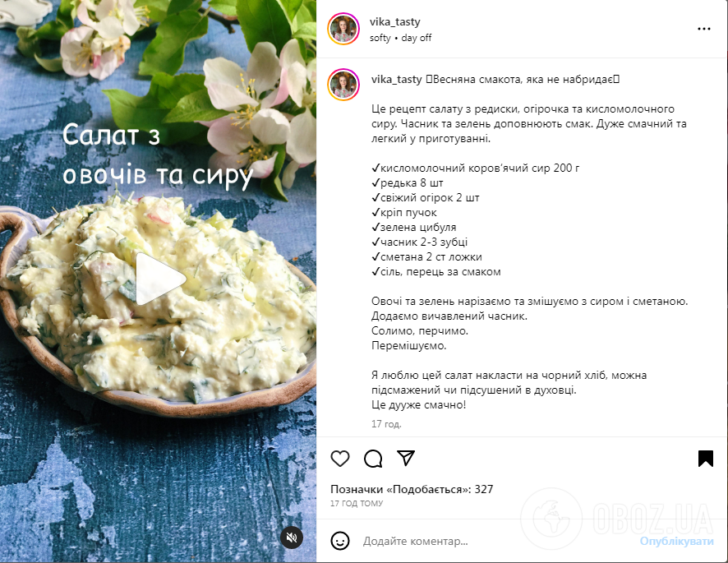Image resolution: width=728 pixels, height=563 pixels.
Task: Click the 17 ГОД ТОМУ post date
Action: click(357, 503)
